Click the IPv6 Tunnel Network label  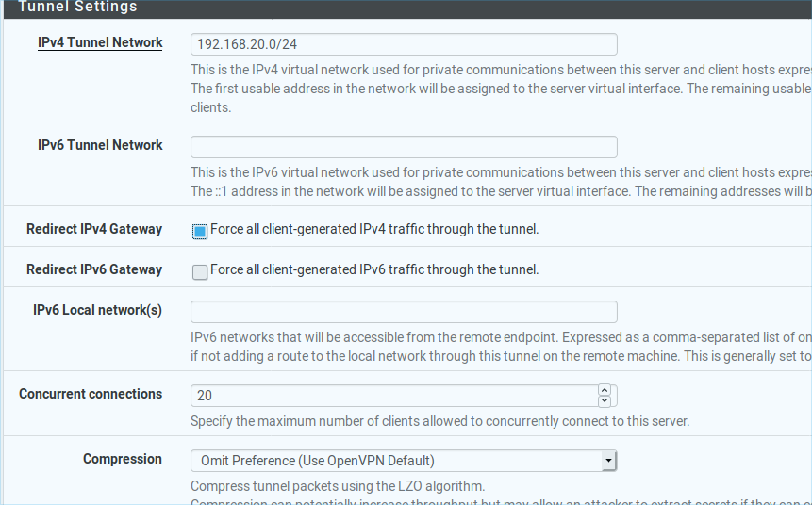coord(100,145)
